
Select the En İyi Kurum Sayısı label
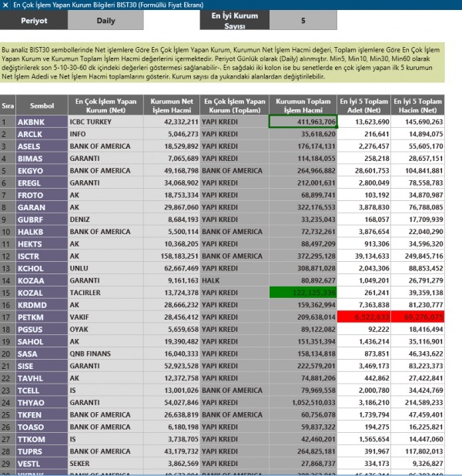coord(235,20)
